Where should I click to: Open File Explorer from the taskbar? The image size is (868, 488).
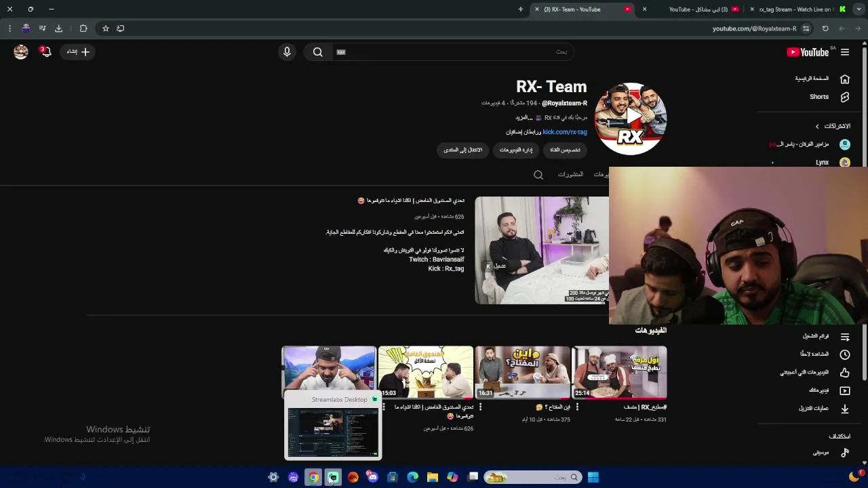[432, 477]
